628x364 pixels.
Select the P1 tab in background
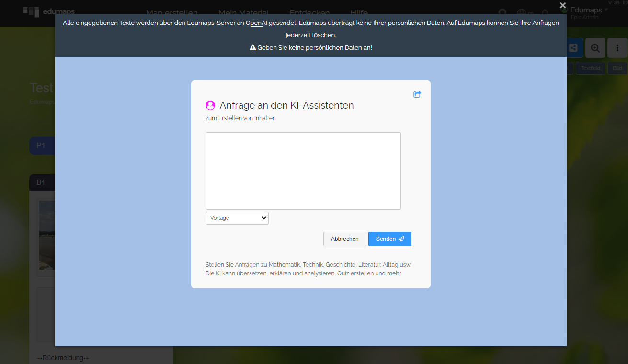[x=42, y=146]
